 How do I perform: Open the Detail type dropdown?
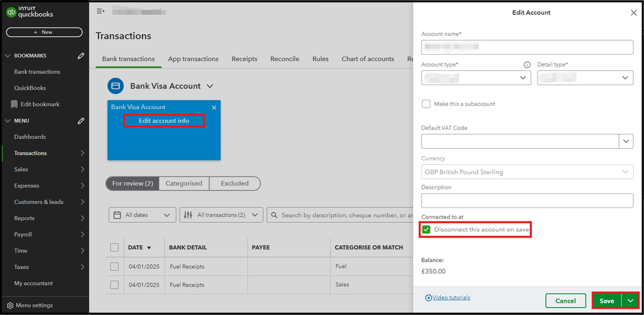coord(585,77)
